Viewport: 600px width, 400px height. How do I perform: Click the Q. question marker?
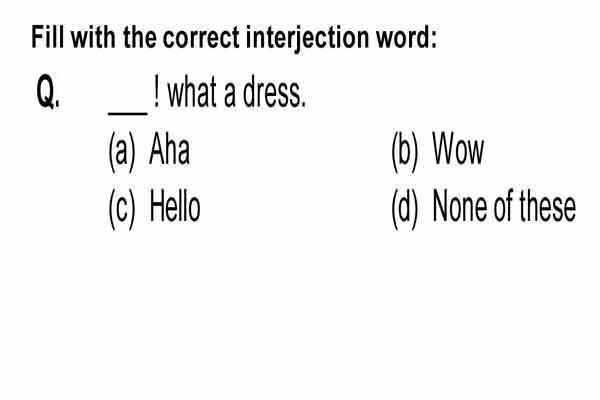tap(48, 92)
